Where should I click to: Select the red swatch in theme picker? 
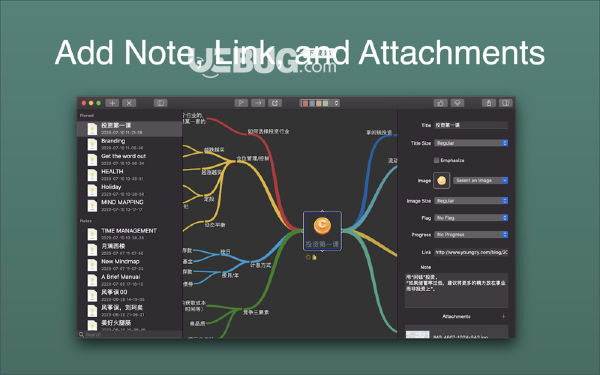point(305,103)
